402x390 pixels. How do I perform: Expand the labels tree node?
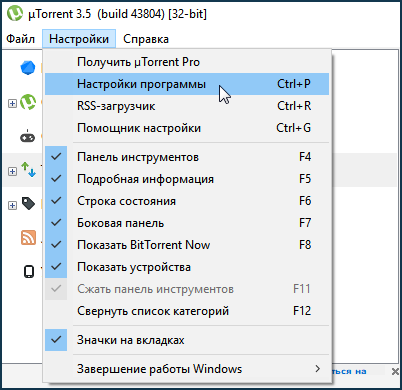coord(12,205)
